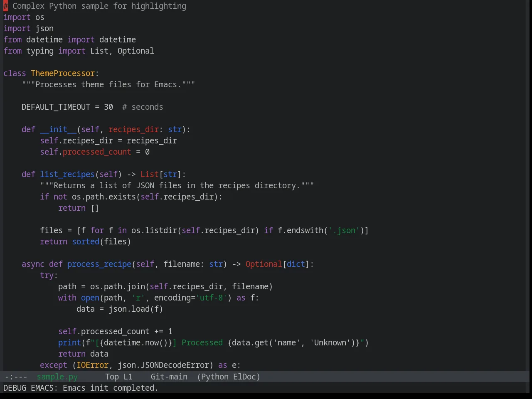Click 'datetime.now()' in the f-string
This screenshot has width=532, height=399.
136,343
